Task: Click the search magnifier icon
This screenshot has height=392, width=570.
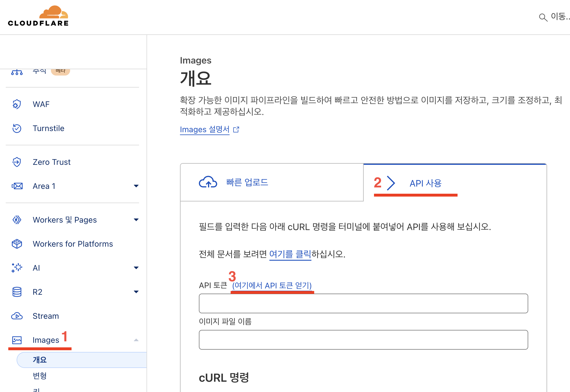Action: coord(543,17)
